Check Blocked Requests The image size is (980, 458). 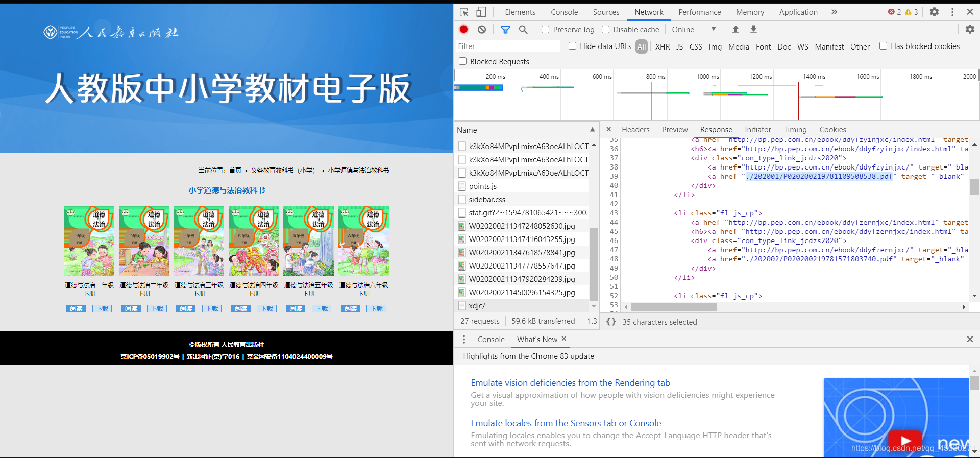tap(462, 61)
